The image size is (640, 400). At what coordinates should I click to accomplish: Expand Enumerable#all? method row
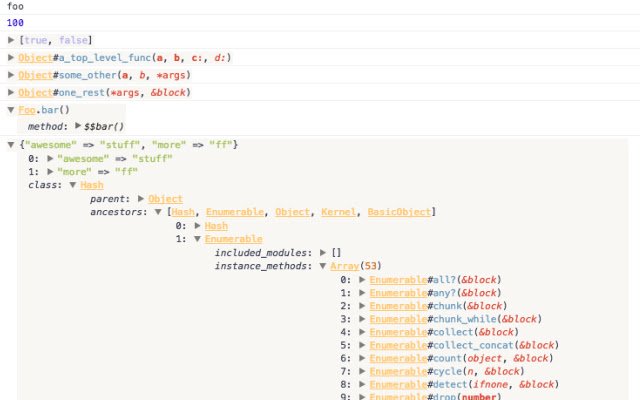(362, 280)
